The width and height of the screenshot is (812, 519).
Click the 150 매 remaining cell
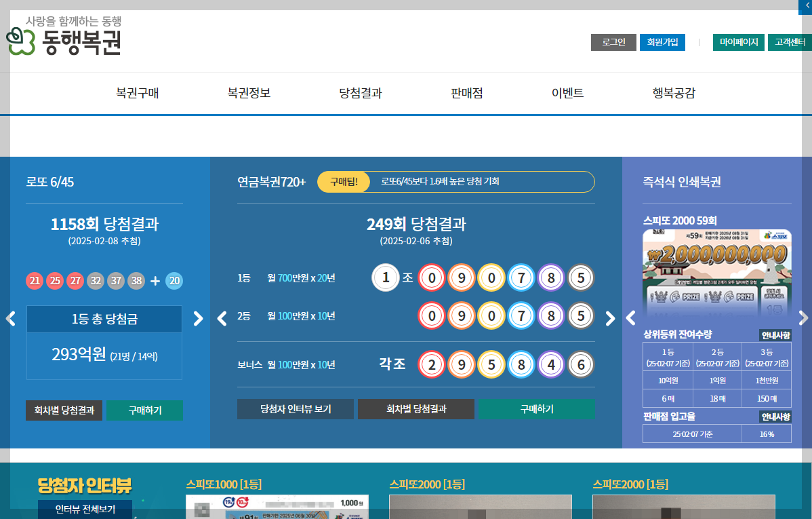point(767,399)
